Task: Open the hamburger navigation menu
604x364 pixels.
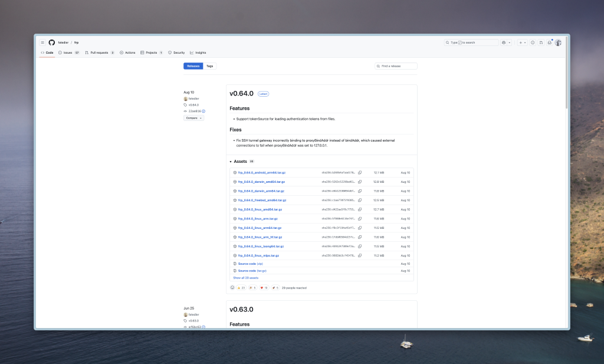Action: [42, 42]
